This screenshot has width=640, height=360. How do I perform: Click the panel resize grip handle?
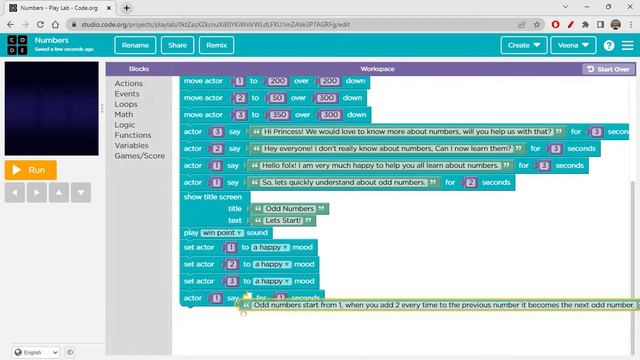102,108
